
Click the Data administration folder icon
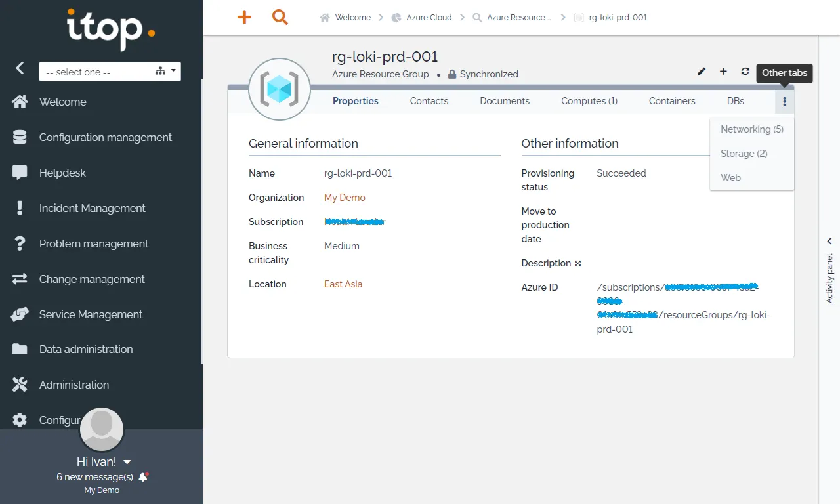click(x=20, y=349)
